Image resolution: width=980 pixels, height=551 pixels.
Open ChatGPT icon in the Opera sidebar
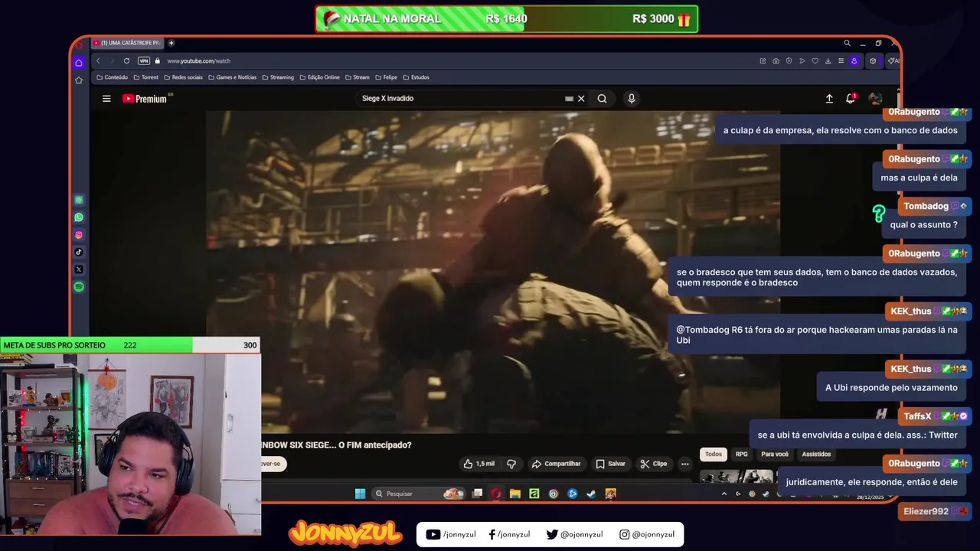point(79,200)
